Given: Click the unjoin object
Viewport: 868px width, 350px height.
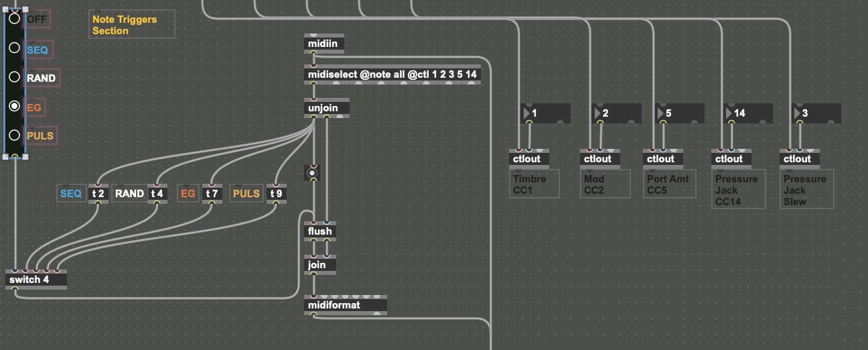Looking at the screenshot, I should 327,108.
